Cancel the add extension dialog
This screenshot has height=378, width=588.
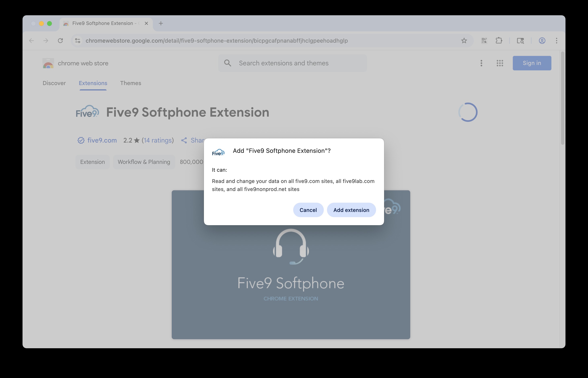coord(308,210)
